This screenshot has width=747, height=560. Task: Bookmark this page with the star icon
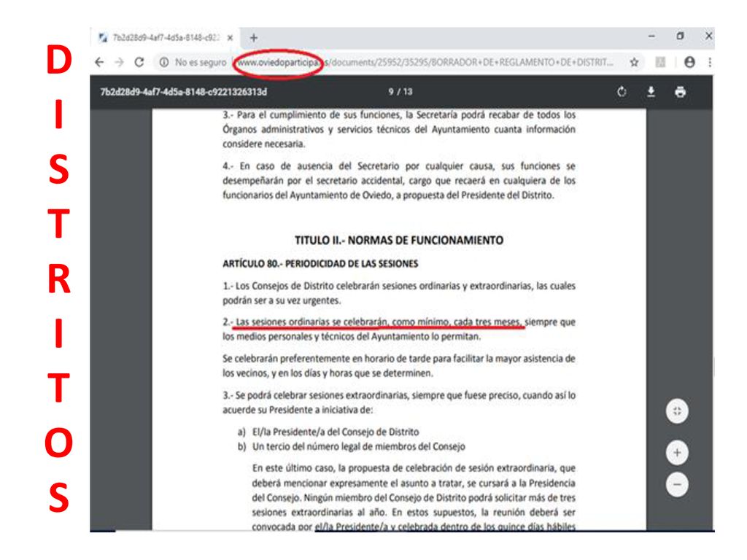634,63
